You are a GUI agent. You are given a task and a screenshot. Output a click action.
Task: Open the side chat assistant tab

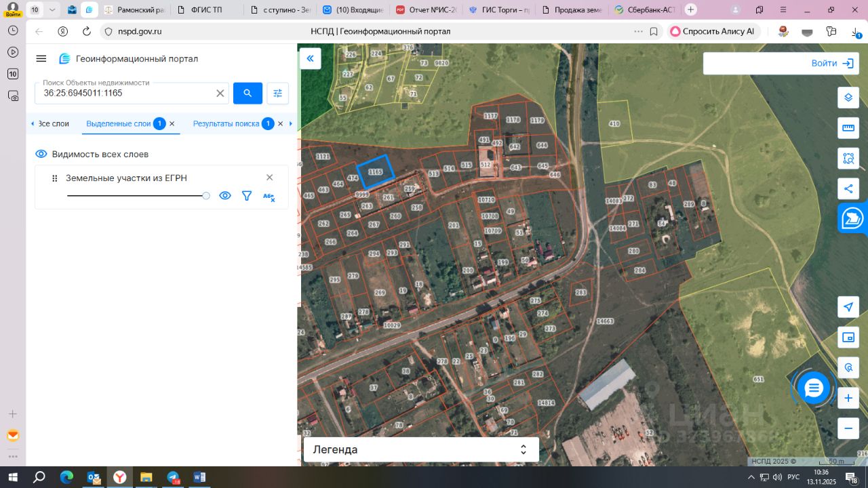(x=853, y=218)
